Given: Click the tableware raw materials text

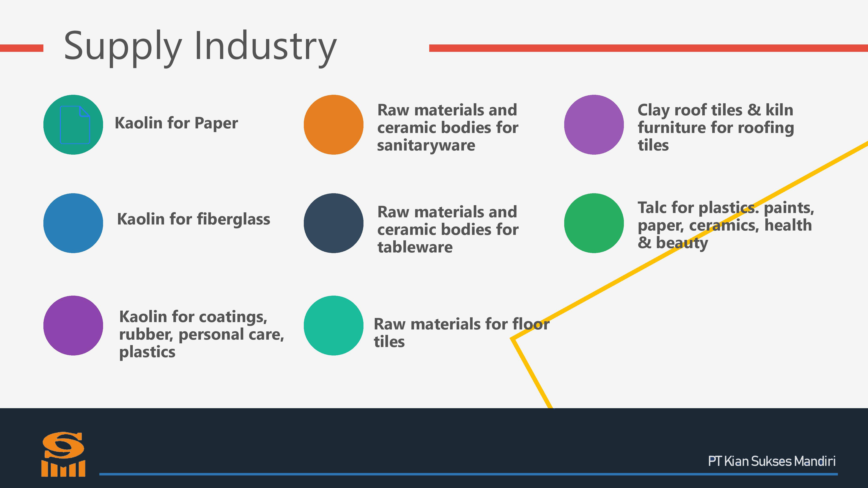Looking at the screenshot, I should 447,230.
